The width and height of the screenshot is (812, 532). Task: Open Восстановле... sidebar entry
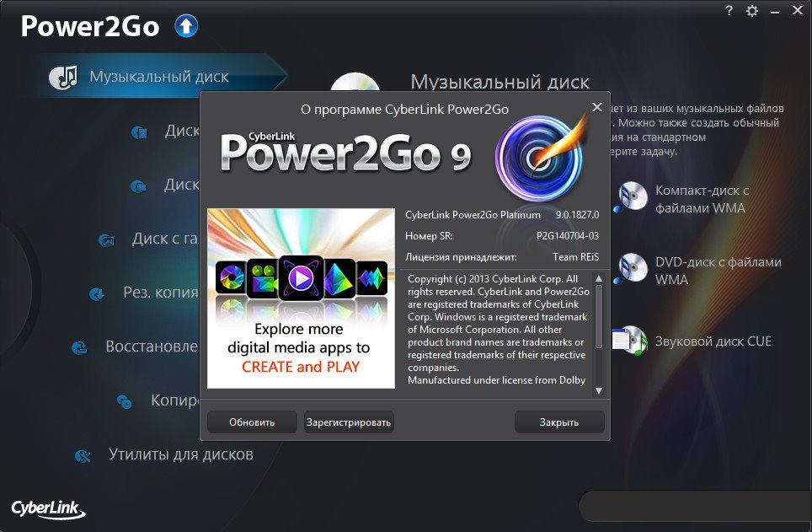pyautogui.click(x=152, y=347)
